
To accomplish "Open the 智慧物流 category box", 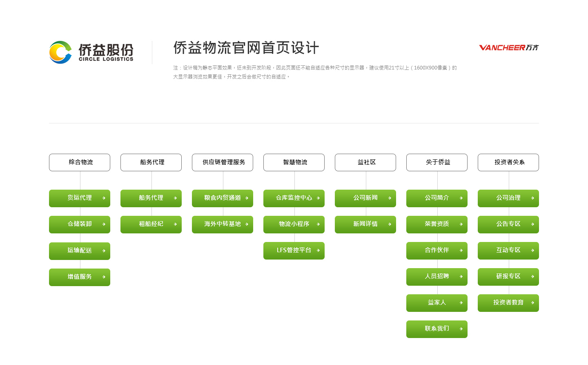I will tap(294, 162).
